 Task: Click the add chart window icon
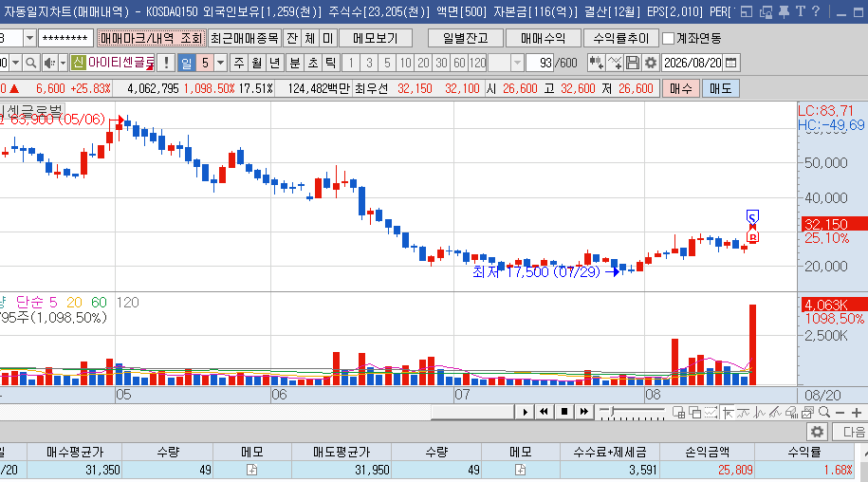click(x=678, y=413)
